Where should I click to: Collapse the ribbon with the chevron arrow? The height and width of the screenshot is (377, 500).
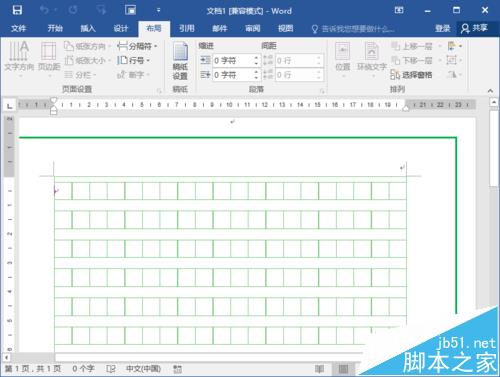(490, 90)
